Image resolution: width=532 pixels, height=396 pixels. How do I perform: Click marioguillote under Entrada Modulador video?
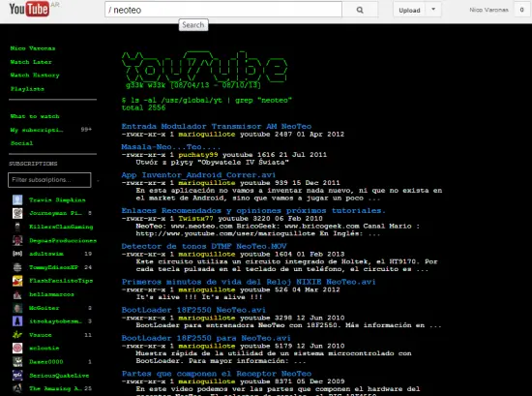[207, 135]
